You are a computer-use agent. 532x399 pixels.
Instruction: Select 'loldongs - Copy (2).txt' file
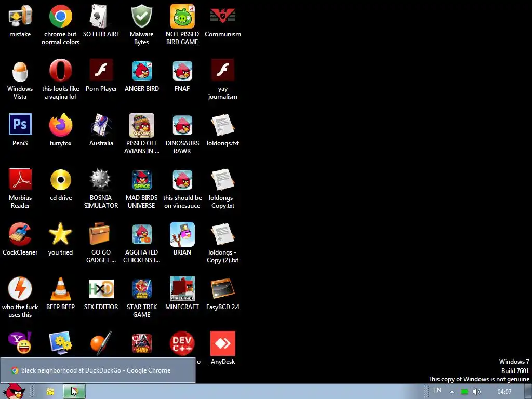coord(222,234)
